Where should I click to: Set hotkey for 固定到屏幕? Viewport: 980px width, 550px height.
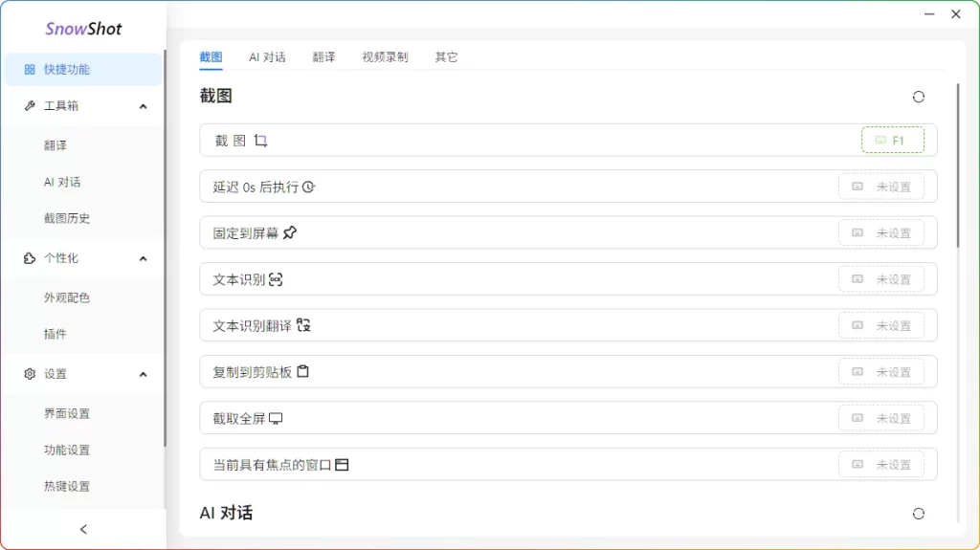pyautogui.click(x=881, y=232)
